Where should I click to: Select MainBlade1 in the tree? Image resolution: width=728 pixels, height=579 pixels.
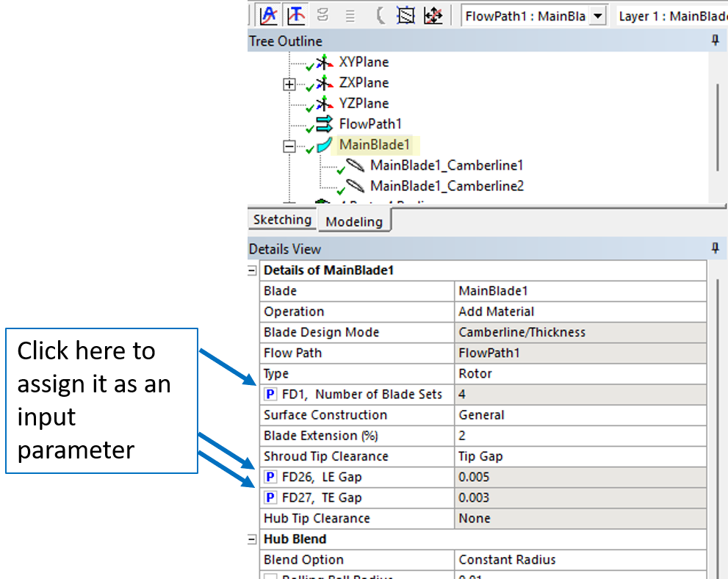pos(374,145)
